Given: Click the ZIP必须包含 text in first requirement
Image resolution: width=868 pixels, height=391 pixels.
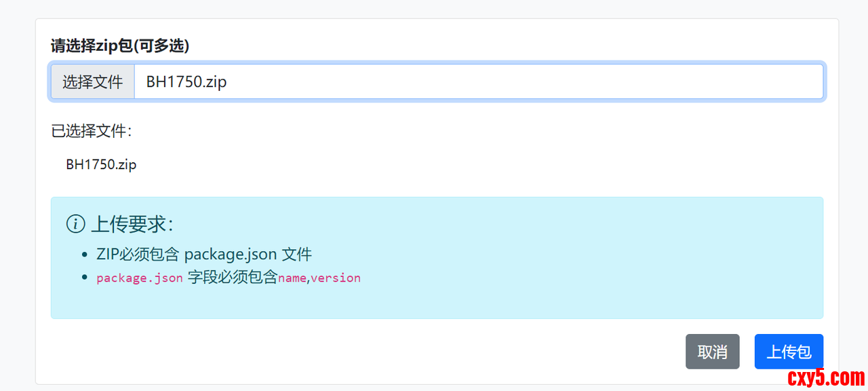Looking at the screenshot, I should 138,255.
